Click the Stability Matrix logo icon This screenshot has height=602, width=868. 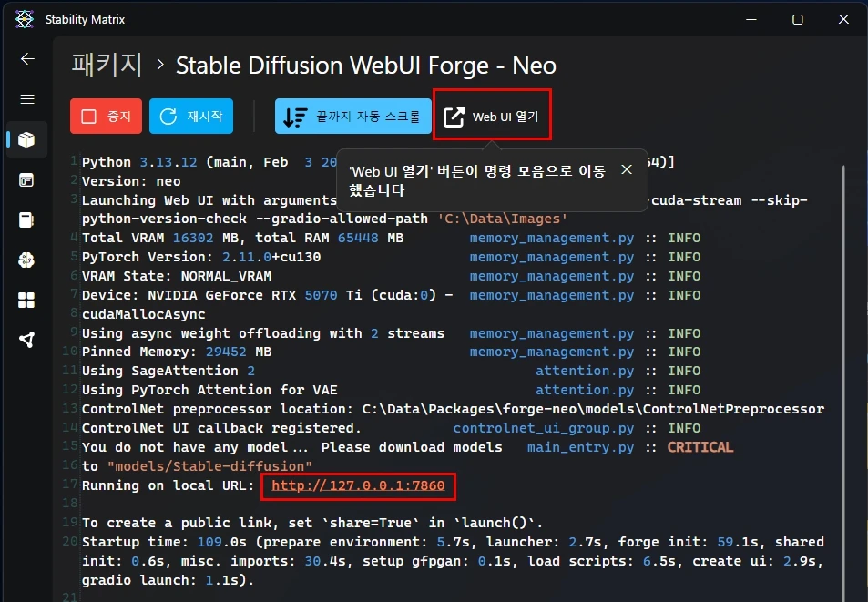tap(25, 19)
